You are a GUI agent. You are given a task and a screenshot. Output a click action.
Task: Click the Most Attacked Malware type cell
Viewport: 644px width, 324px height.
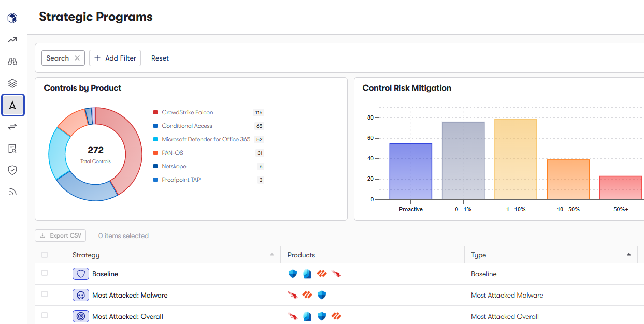507,295
